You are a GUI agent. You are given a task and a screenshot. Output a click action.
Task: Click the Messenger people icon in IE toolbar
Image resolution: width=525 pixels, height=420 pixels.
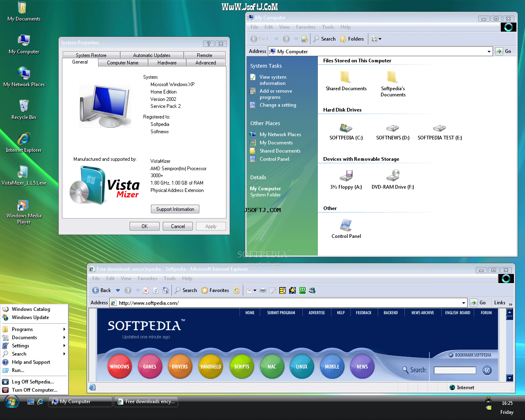click(x=312, y=290)
